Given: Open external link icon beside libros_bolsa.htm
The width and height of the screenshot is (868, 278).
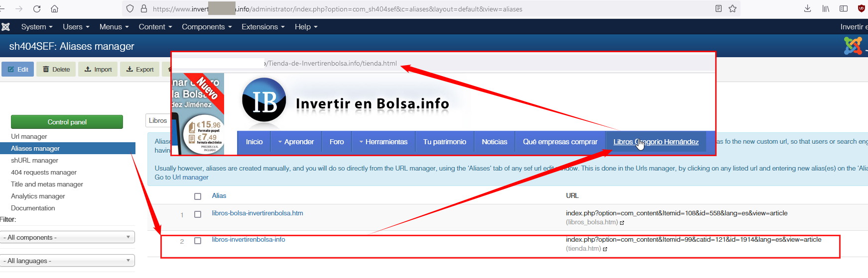Looking at the screenshot, I should click(622, 223).
